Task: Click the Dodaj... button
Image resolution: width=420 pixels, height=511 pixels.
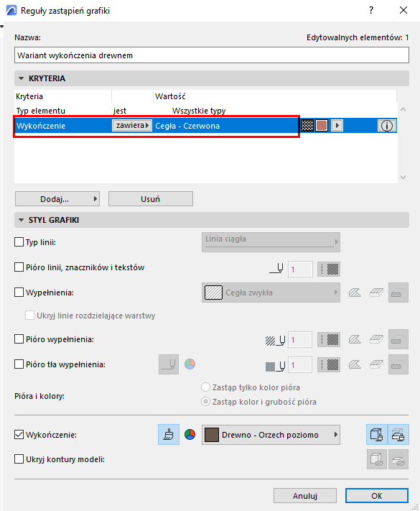Action: pyautogui.click(x=57, y=199)
